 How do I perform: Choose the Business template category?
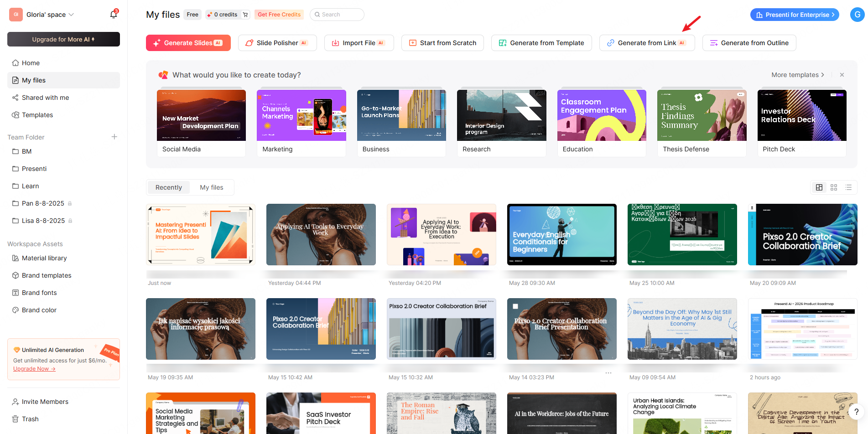[x=401, y=123]
